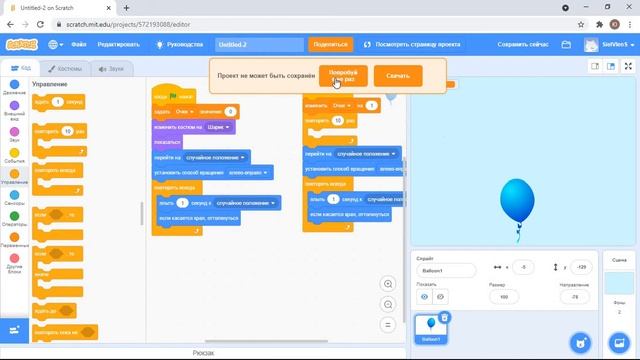Zoom in the code workspace
The width and height of the screenshot is (640, 360).
388,284
